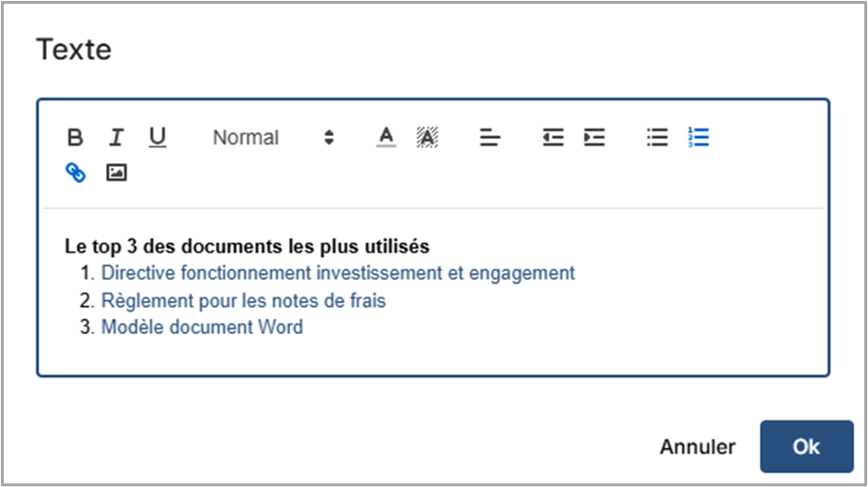The height and width of the screenshot is (487, 868).
Task: Click the up-down arrows beside Normal
Action: point(328,138)
